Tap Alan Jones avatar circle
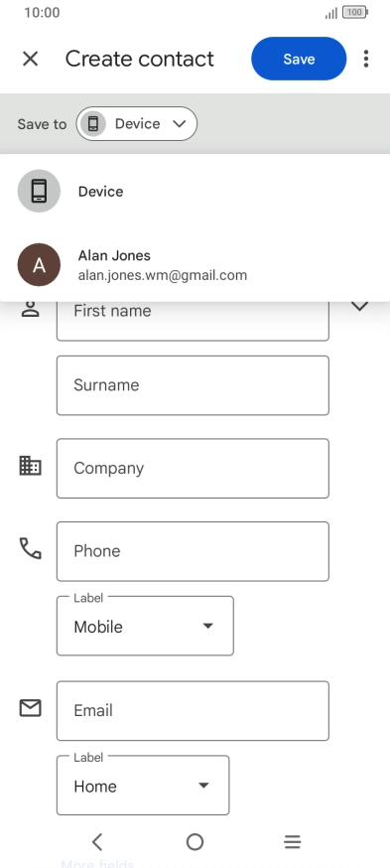 [39, 264]
